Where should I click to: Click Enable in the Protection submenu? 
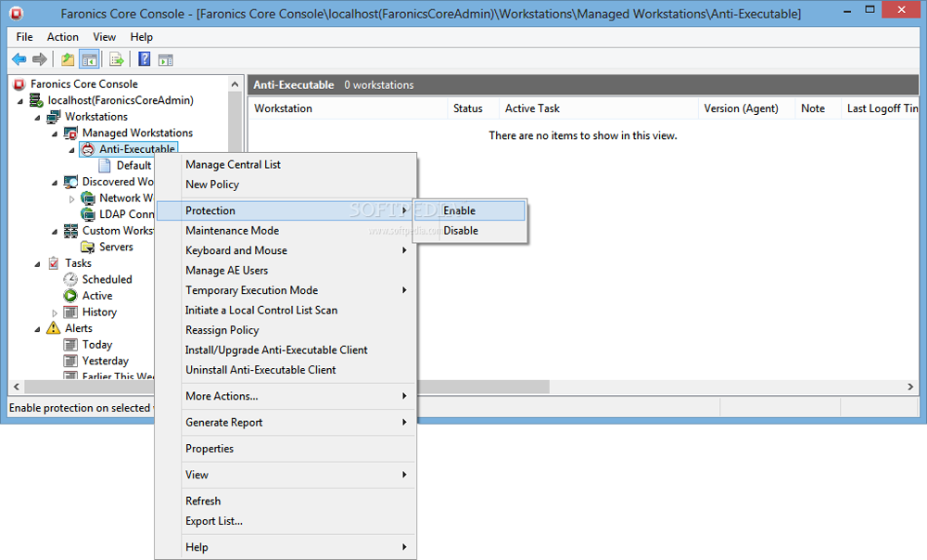tap(470, 210)
